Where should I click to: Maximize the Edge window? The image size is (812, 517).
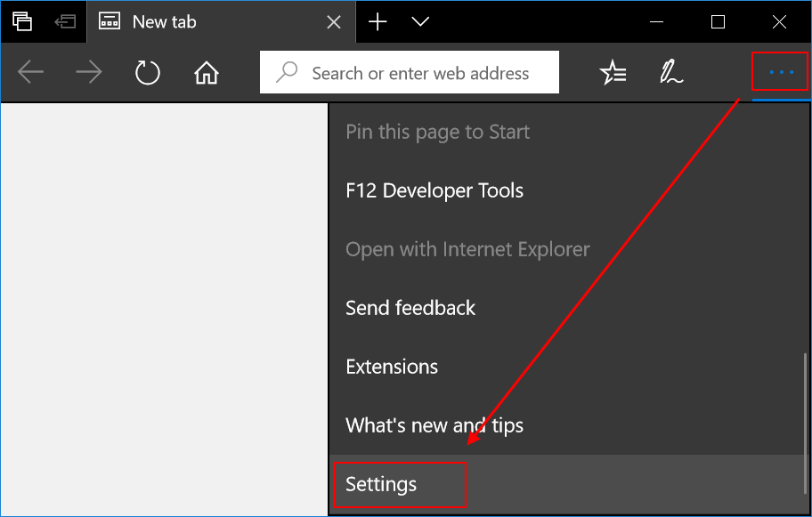coord(718,21)
